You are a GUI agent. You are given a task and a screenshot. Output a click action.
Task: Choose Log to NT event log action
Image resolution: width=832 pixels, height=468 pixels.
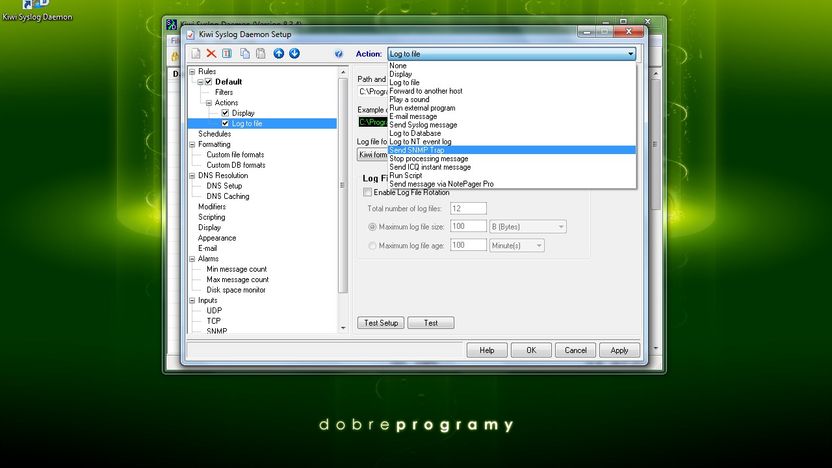512,142
